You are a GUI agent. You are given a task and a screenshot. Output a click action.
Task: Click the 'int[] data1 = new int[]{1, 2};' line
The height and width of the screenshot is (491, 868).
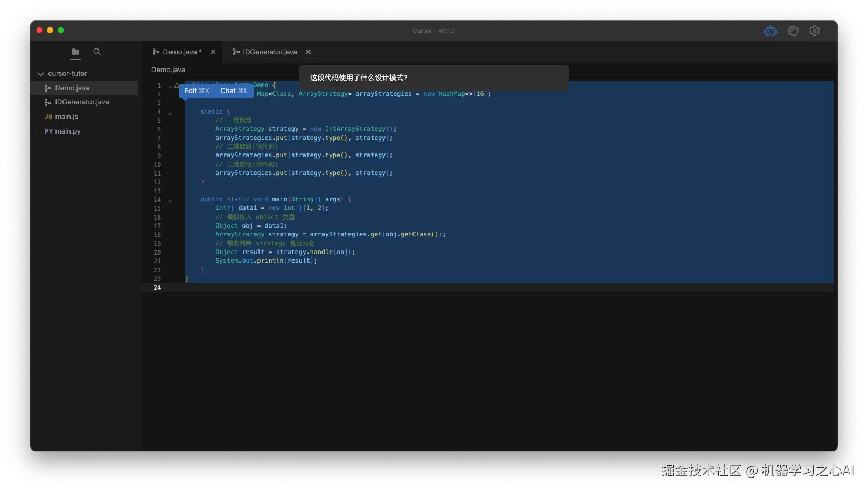pyautogui.click(x=272, y=208)
